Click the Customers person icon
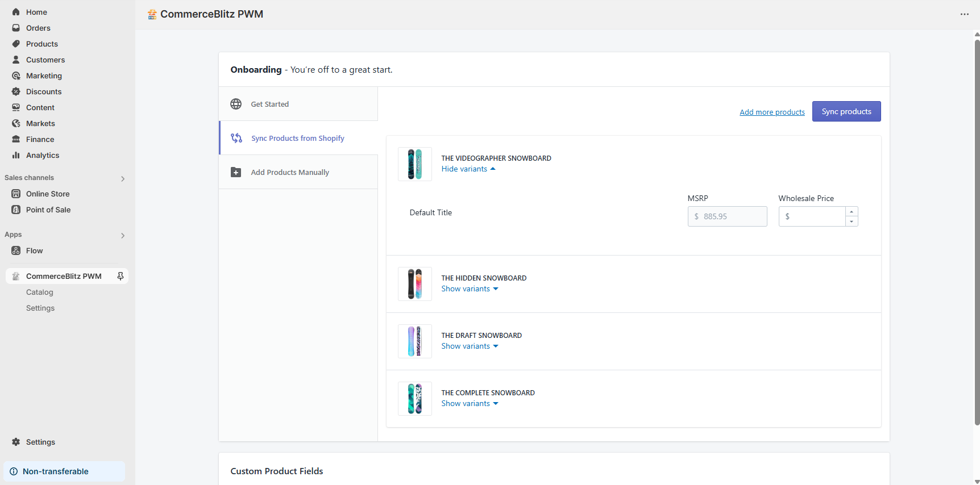Image resolution: width=980 pixels, height=485 pixels. pos(16,60)
